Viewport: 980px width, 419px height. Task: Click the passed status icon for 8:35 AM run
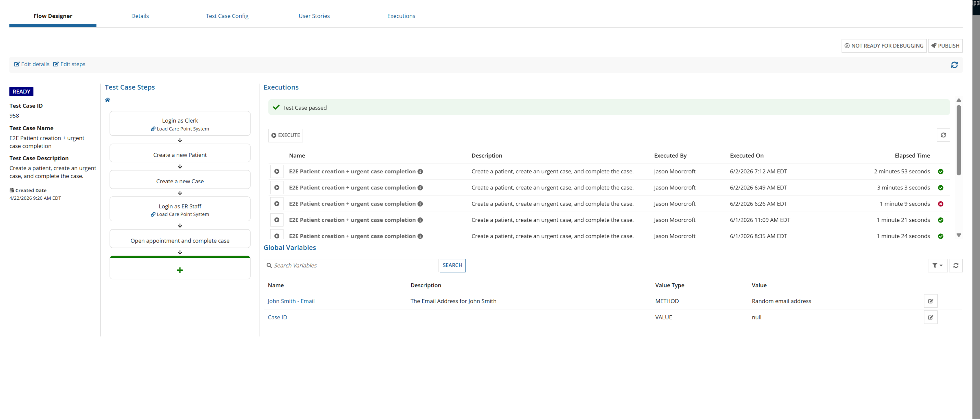point(940,236)
